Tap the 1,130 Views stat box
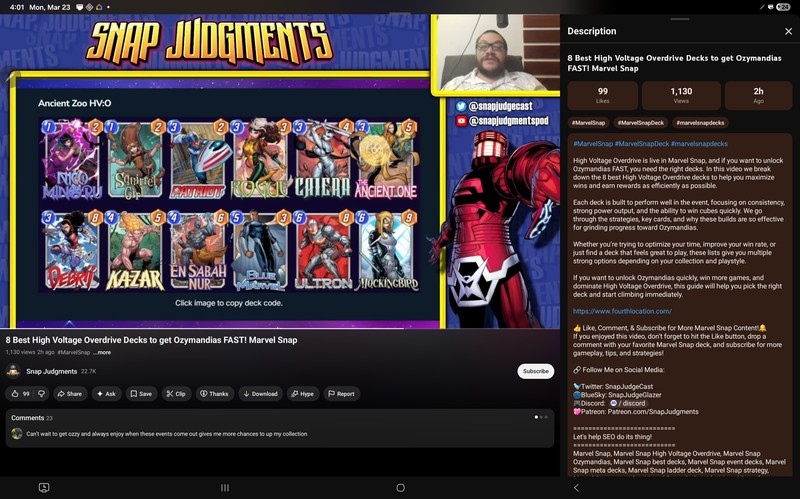The image size is (800, 499). pos(681,95)
